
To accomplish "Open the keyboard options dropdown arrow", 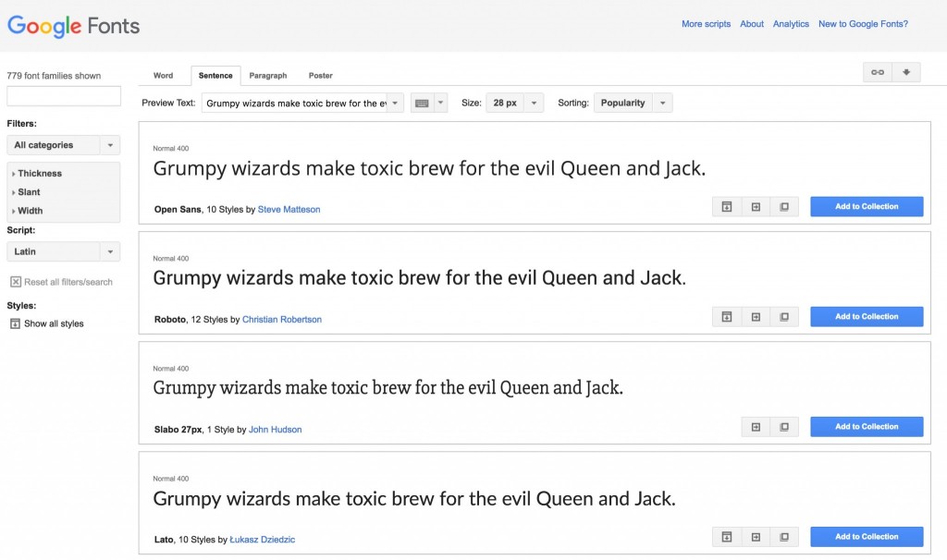I will pyautogui.click(x=441, y=103).
